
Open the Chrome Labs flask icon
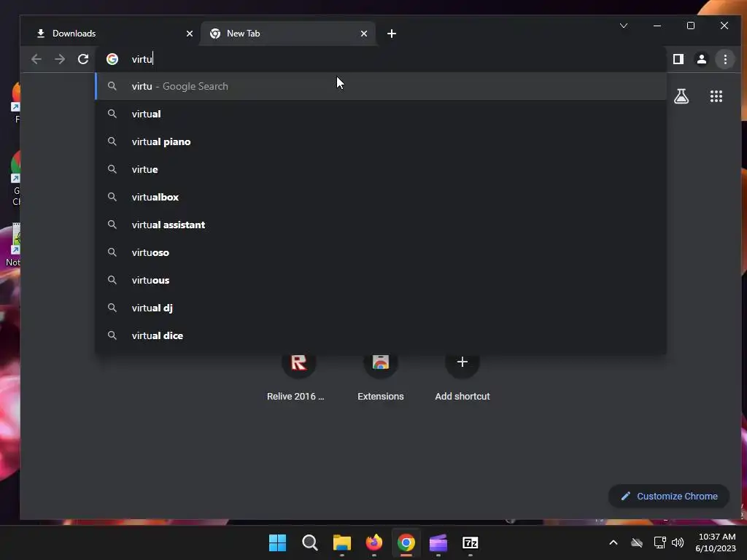tap(681, 96)
